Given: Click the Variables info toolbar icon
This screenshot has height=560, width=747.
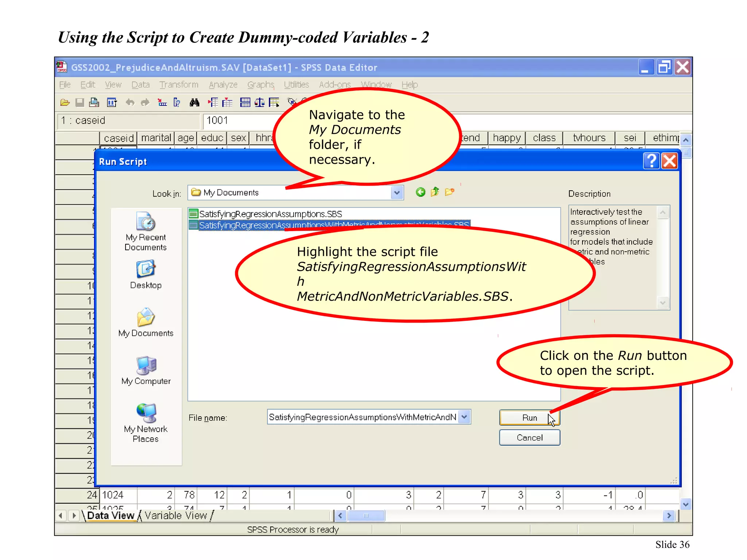Looking at the screenshot, I should point(177,103).
